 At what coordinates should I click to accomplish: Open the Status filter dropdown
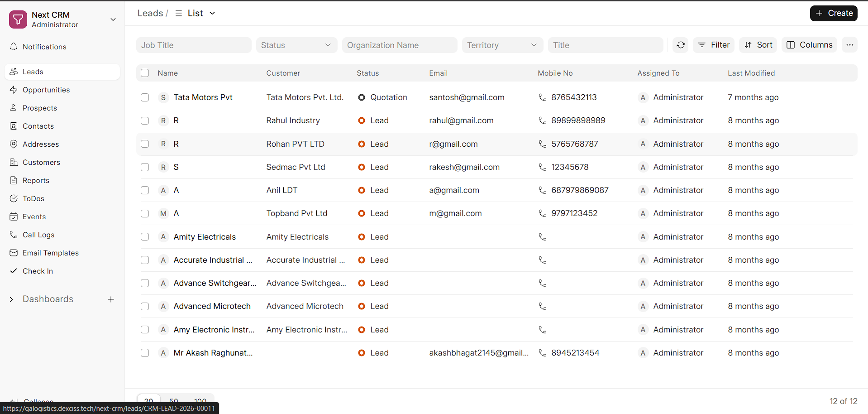[296, 45]
